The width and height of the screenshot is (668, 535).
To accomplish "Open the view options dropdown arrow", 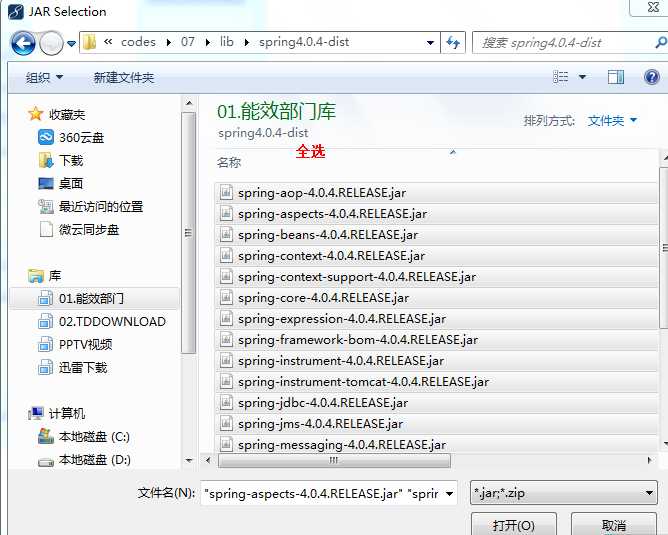I will (582, 77).
